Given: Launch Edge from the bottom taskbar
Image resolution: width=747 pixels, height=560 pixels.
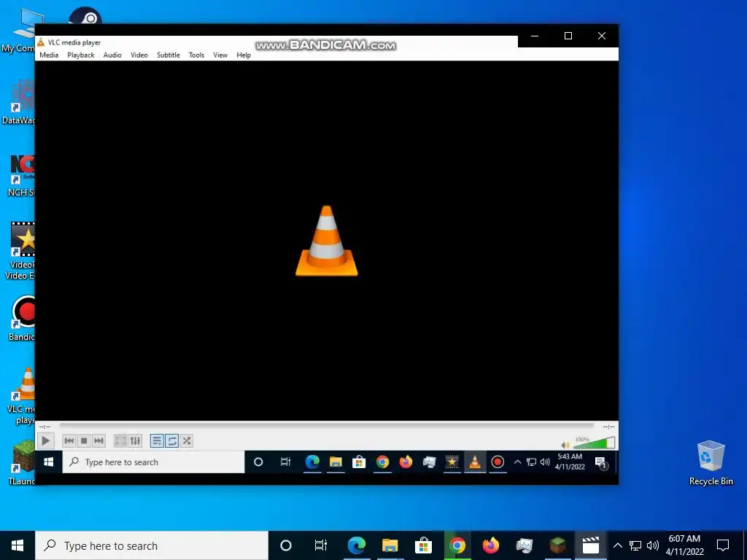Looking at the screenshot, I should point(356,545).
